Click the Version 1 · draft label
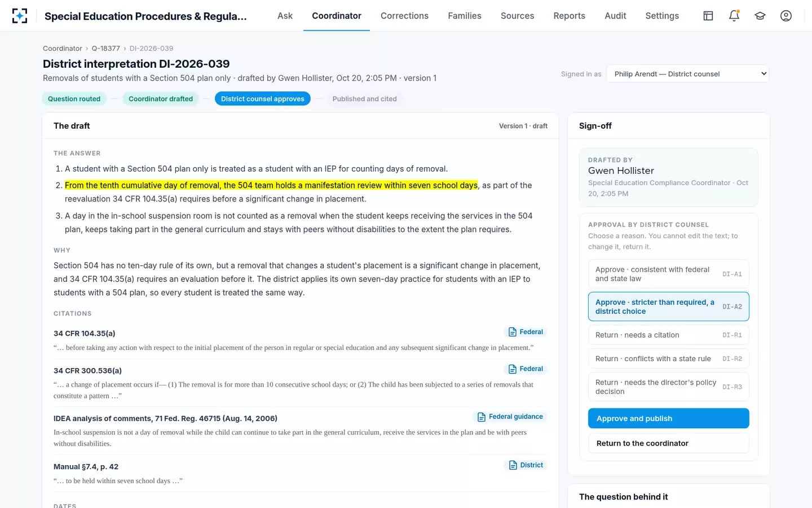 pos(523,126)
